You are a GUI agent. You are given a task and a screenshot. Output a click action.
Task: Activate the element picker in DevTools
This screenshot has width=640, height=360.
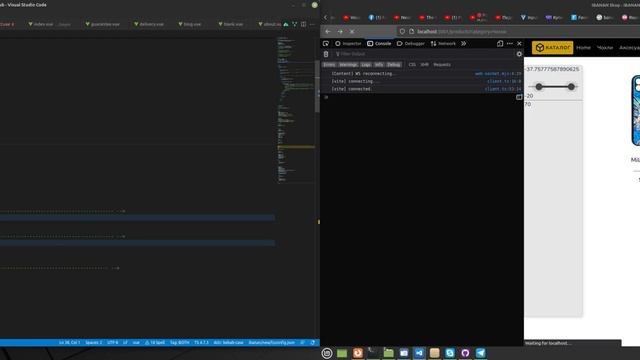point(326,44)
